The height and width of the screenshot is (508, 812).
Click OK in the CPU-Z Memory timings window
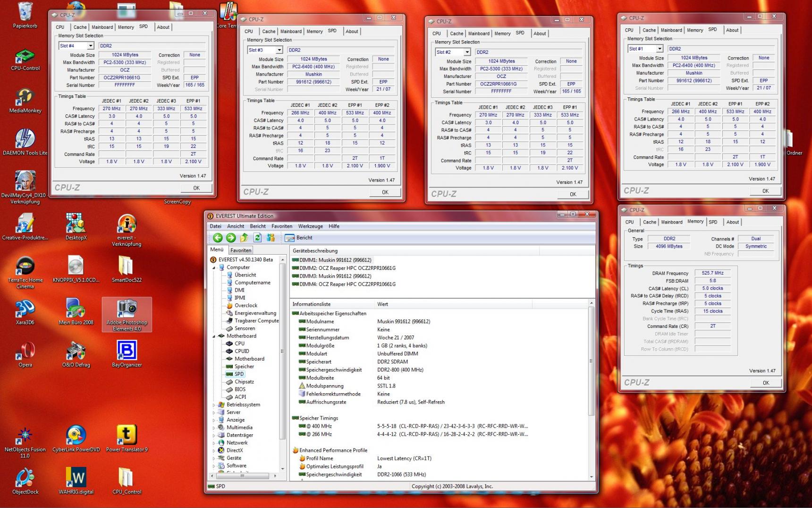pyautogui.click(x=766, y=383)
